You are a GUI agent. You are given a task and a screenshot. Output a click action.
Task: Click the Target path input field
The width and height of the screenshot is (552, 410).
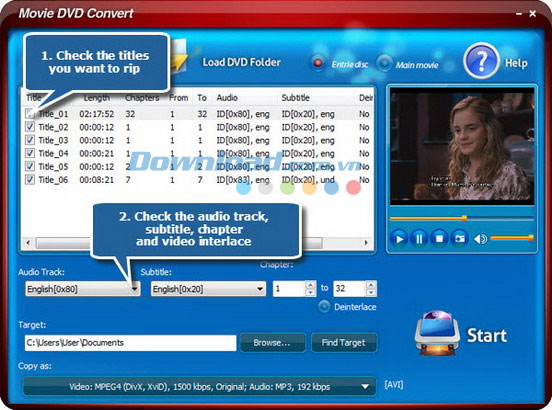(x=131, y=343)
